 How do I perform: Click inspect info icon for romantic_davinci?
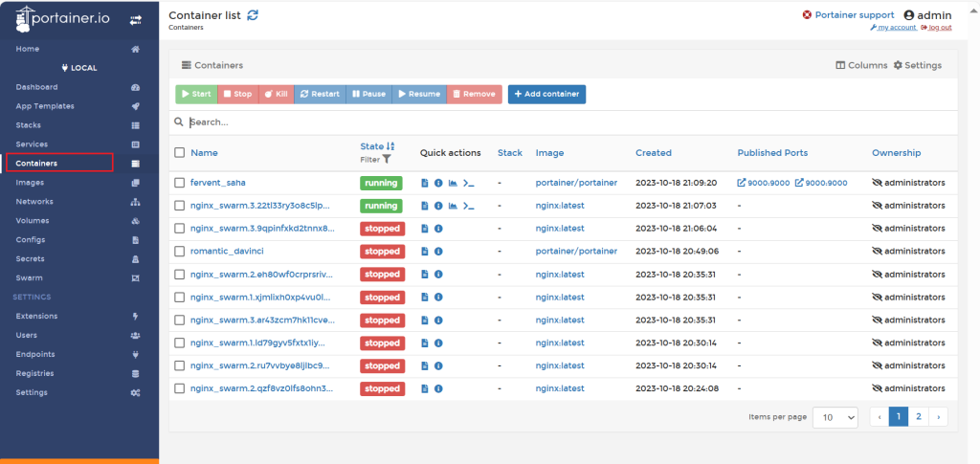click(438, 252)
